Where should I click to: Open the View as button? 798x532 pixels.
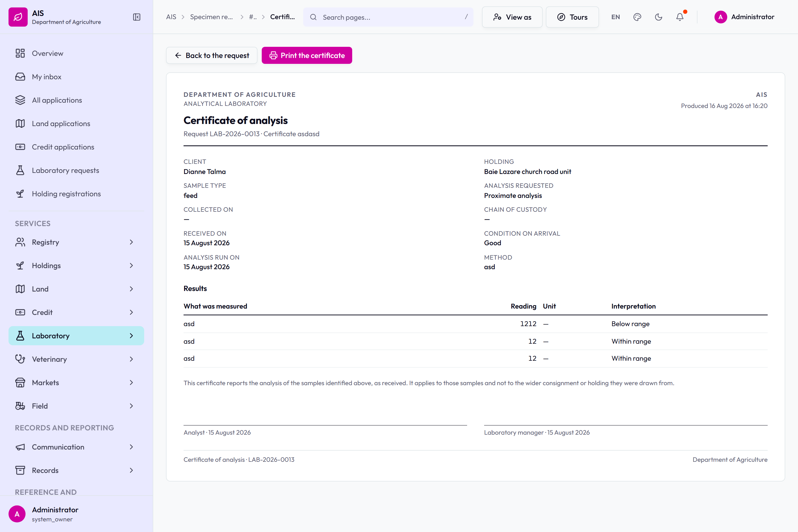point(512,17)
